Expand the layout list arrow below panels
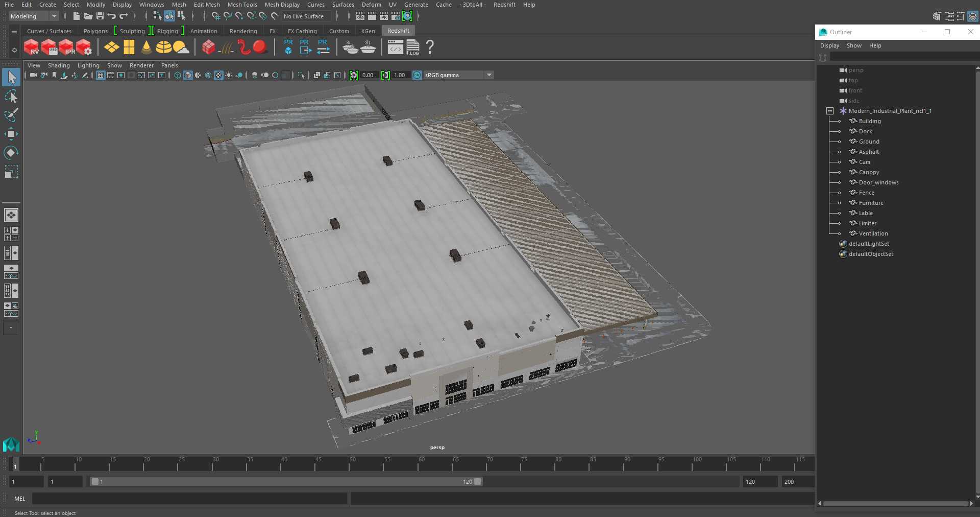 pyautogui.click(x=11, y=327)
